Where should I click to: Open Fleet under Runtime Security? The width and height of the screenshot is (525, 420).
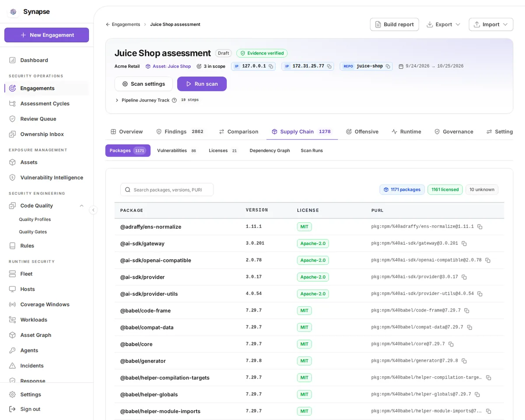click(46, 274)
